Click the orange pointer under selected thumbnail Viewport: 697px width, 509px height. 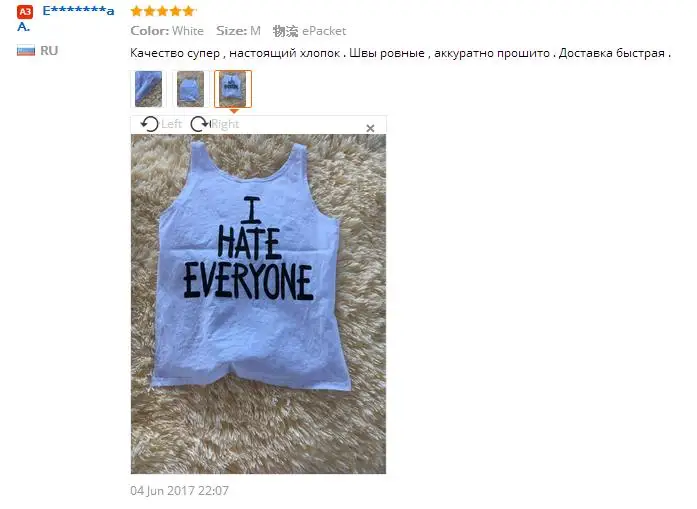coord(233,111)
